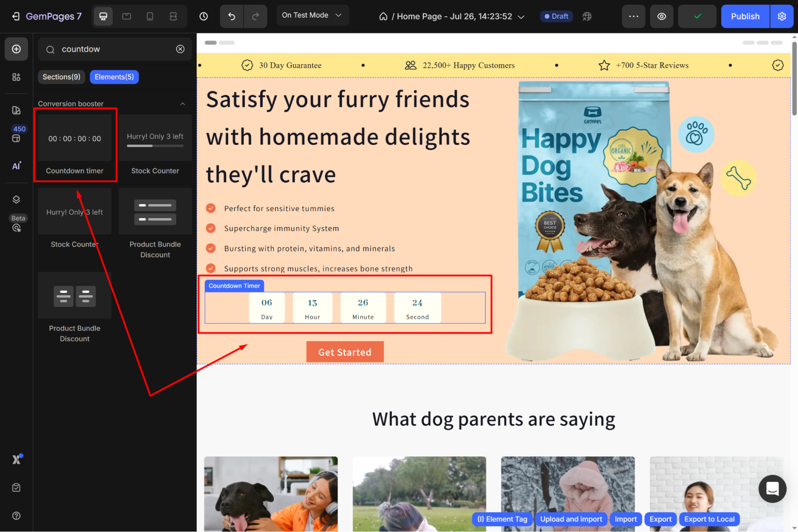Screen dimensions: 798x532
Task: Open the AI assistant sidebar icon
Action: [x=16, y=166]
